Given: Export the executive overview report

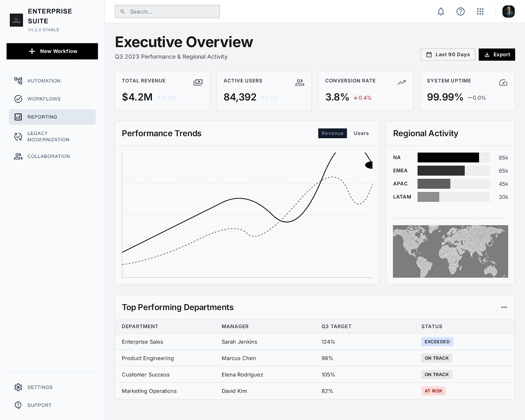Looking at the screenshot, I should coord(497,54).
